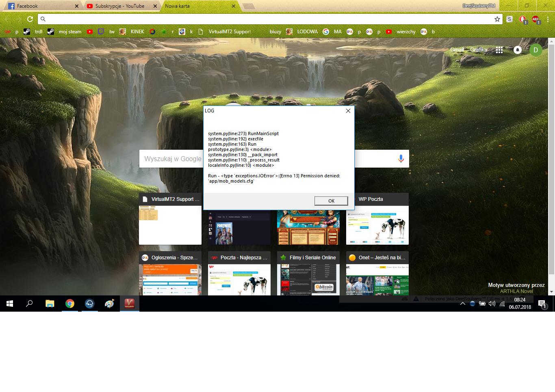555x392 pixels.
Task: Open the moj steam bookmark
Action: click(x=65, y=32)
